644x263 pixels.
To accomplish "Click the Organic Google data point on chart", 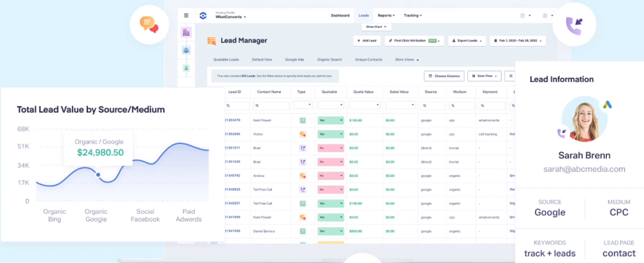I will (x=98, y=175).
